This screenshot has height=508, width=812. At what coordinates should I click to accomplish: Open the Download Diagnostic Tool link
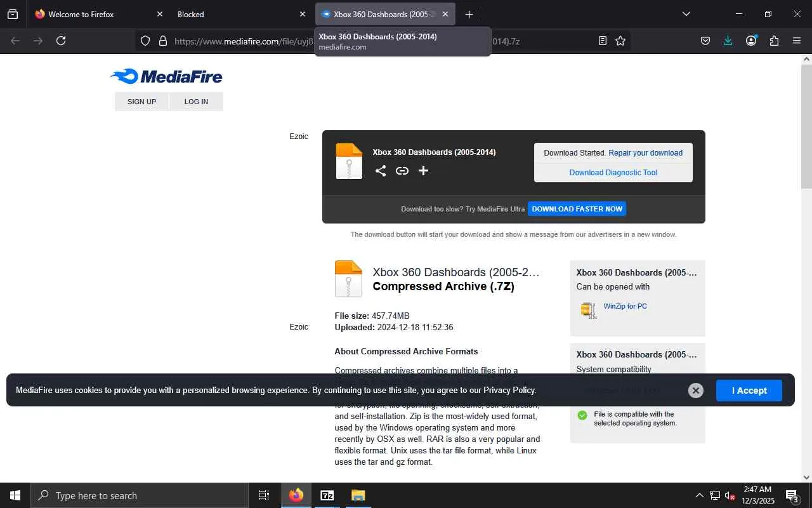[613, 173]
